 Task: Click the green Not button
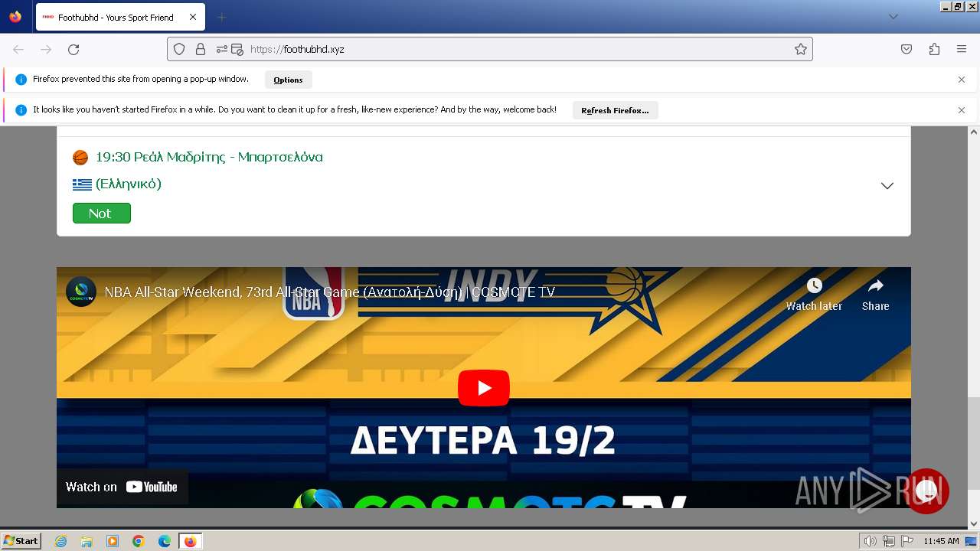(102, 214)
